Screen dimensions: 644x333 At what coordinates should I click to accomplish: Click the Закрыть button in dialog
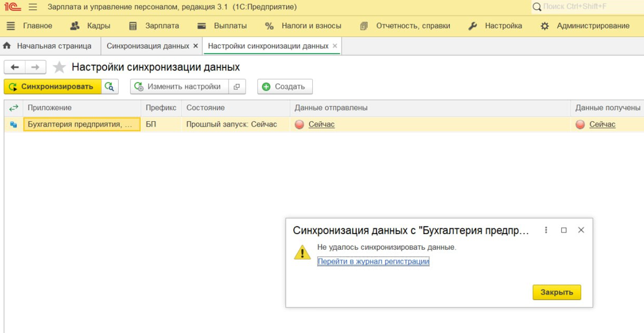tap(556, 292)
